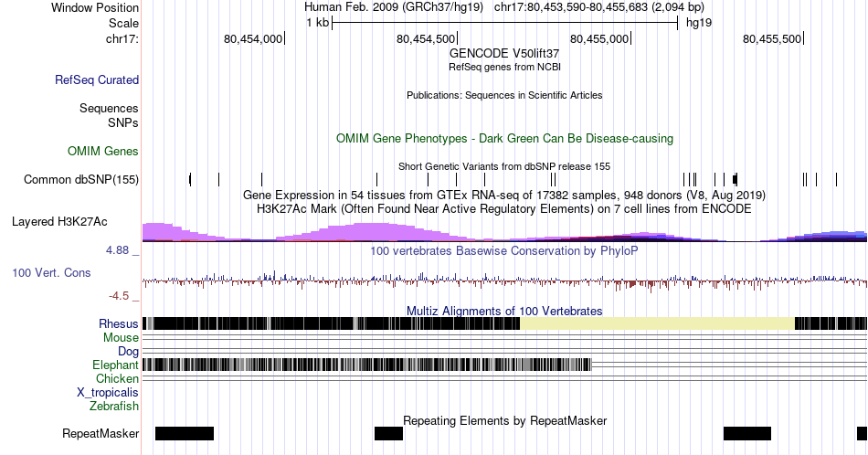Click the GENCODE V50lift37 track title

504,54
